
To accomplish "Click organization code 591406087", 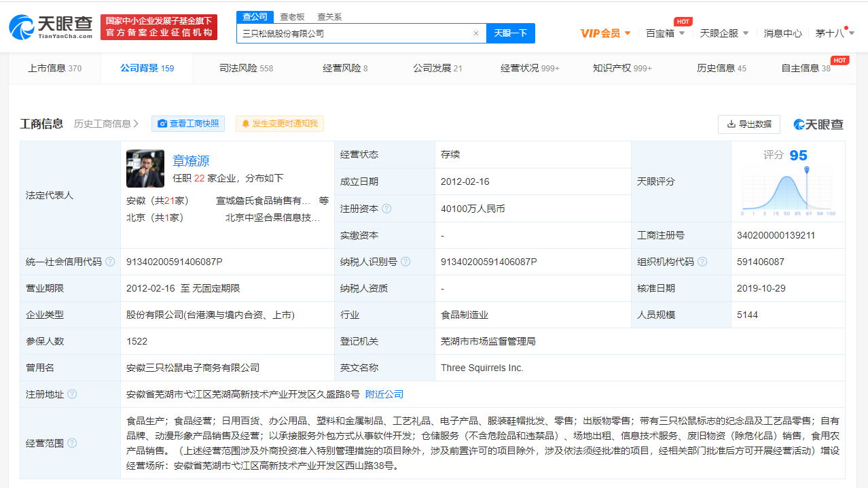I will point(761,262).
